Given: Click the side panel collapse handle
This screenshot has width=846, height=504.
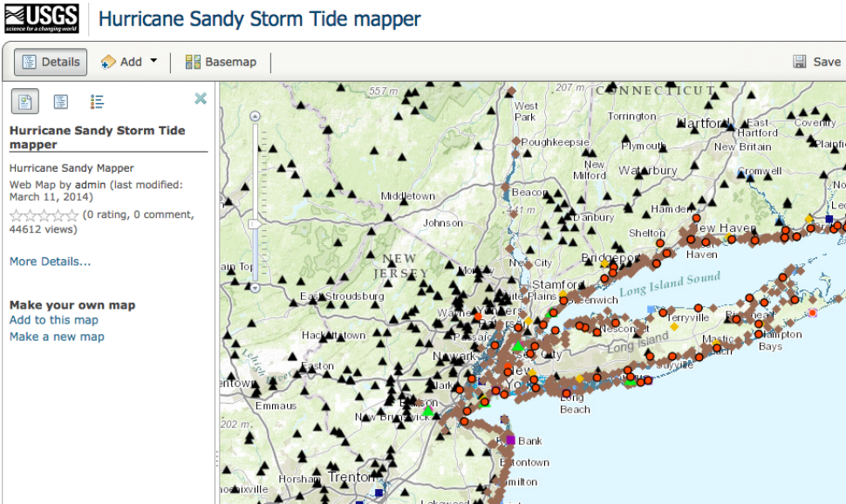Looking at the screenshot, I should pos(216,456).
